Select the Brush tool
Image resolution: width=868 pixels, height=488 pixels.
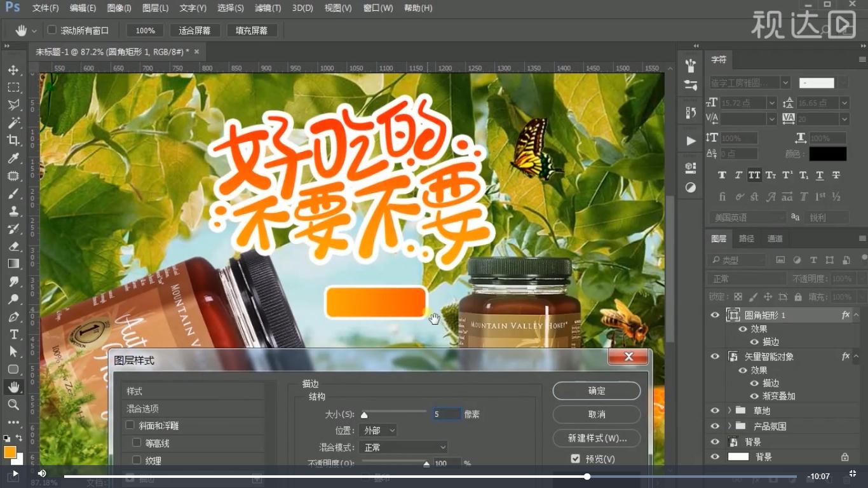click(x=14, y=194)
